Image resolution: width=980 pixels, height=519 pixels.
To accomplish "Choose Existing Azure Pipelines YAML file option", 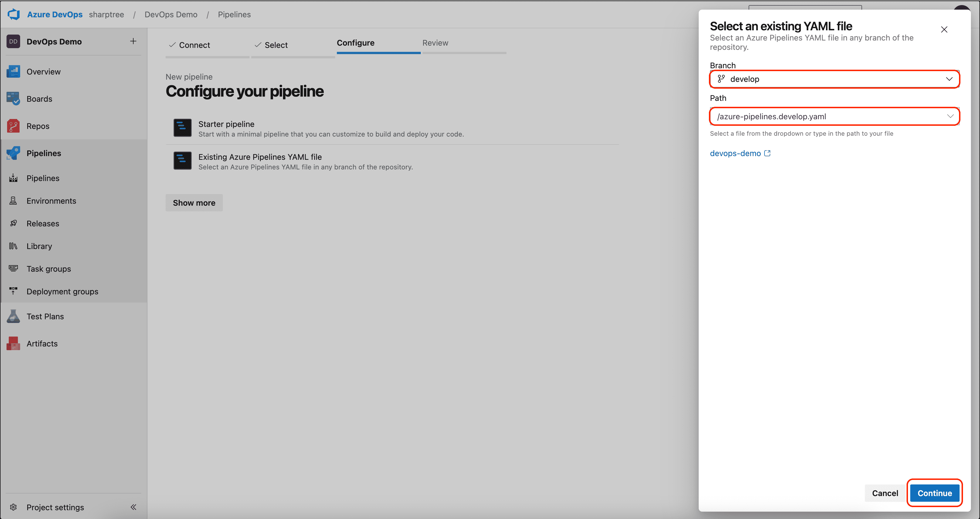I will [392, 161].
